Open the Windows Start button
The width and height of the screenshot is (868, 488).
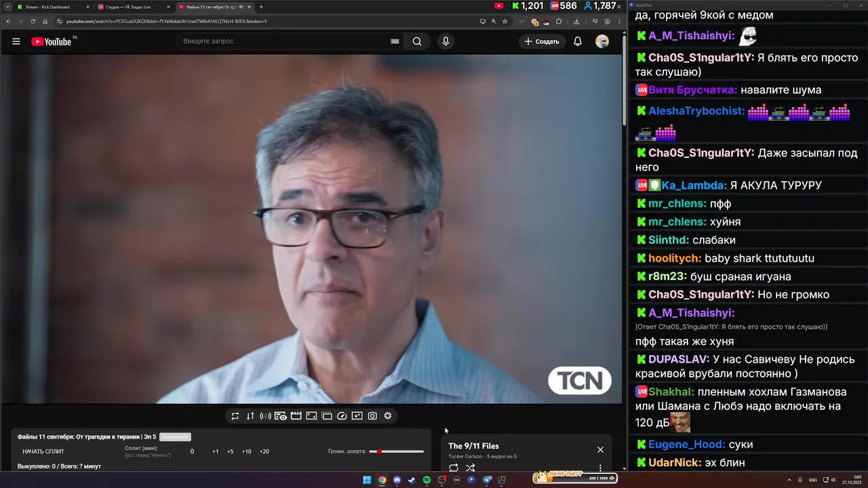point(367,480)
